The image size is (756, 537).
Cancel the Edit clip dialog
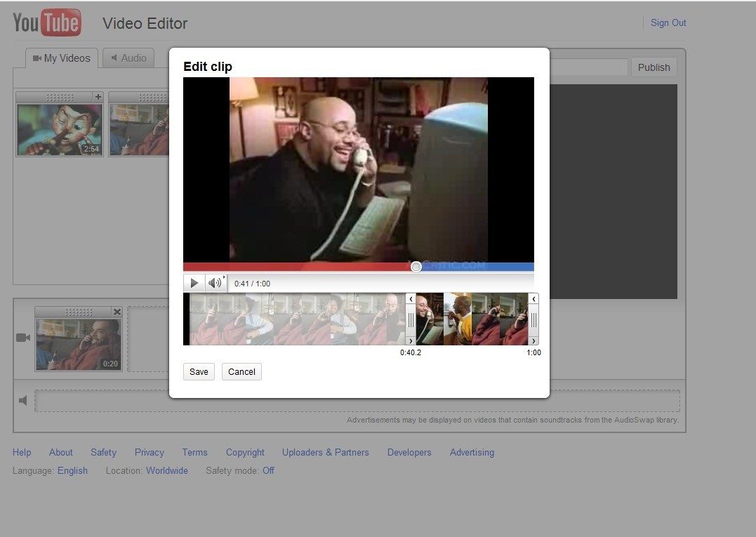click(x=241, y=371)
